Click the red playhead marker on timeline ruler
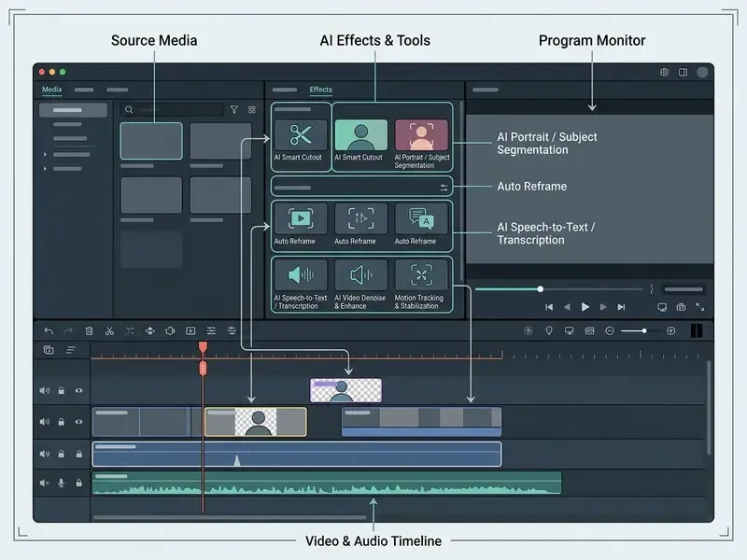The height and width of the screenshot is (560, 747). (x=203, y=347)
